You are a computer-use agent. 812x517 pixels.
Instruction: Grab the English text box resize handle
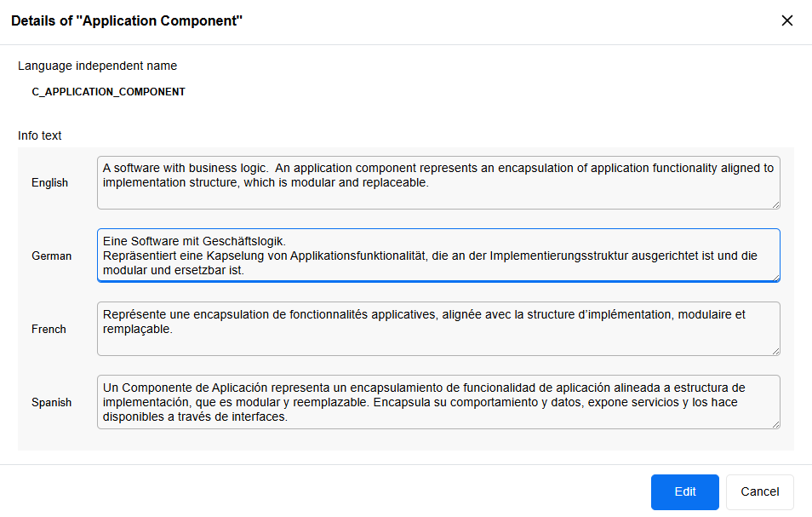(x=775, y=204)
